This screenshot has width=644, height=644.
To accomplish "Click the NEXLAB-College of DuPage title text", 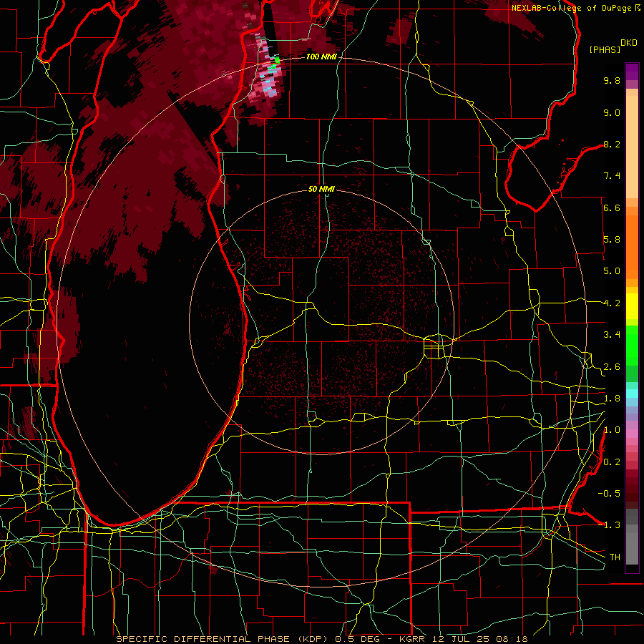I will 572,8.
